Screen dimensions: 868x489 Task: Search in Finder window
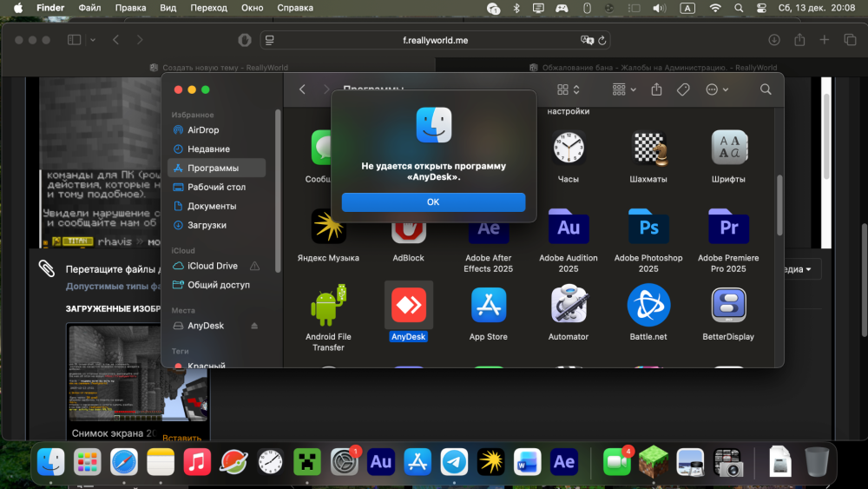coord(766,89)
